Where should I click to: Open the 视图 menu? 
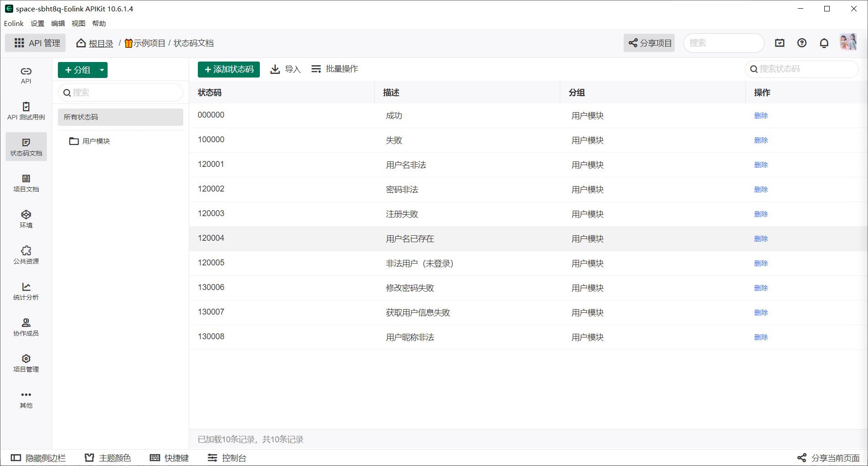(78, 23)
